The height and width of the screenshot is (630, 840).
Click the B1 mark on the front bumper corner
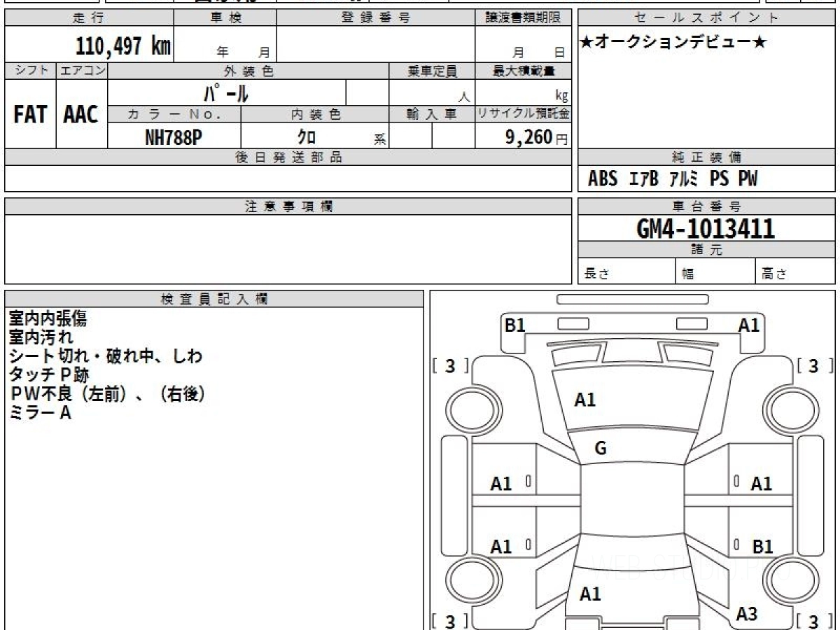515,325
